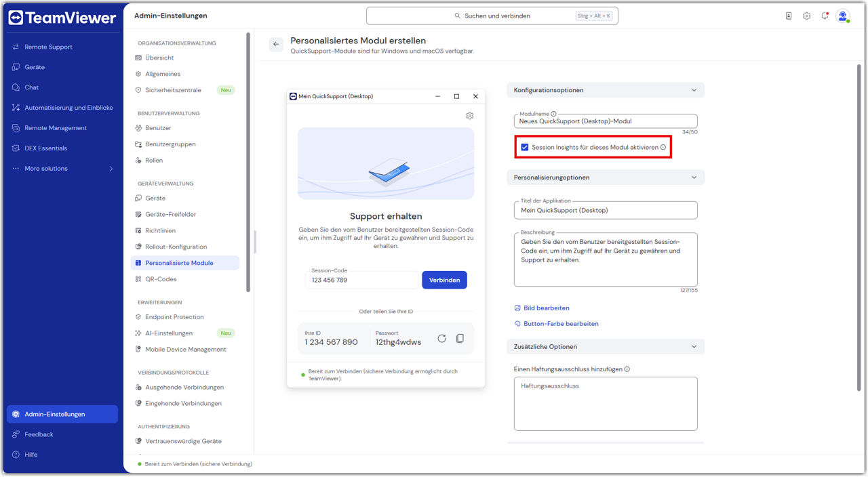Screen dimensions: 868x477
Task: Click the Passwort value 12thg4wdws
Action: (x=398, y=342)
